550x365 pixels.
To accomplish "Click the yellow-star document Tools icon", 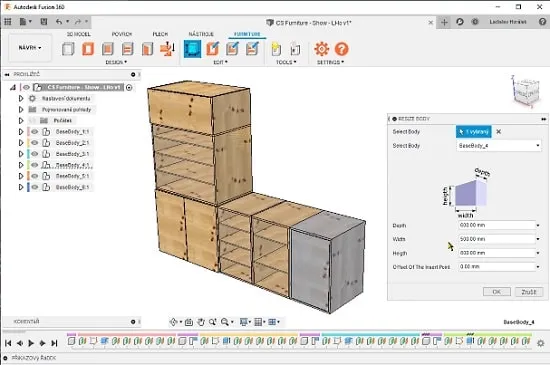I will (x=276, y=49).
